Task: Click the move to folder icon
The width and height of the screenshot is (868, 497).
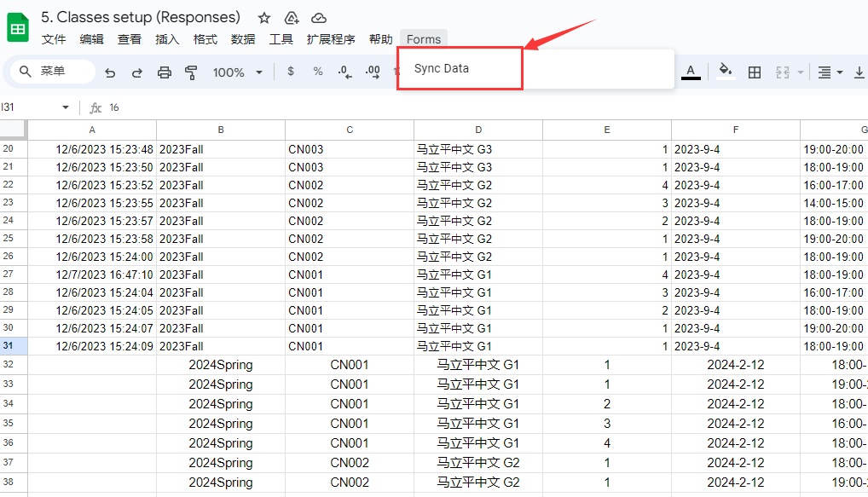Action: coord(292,18)
